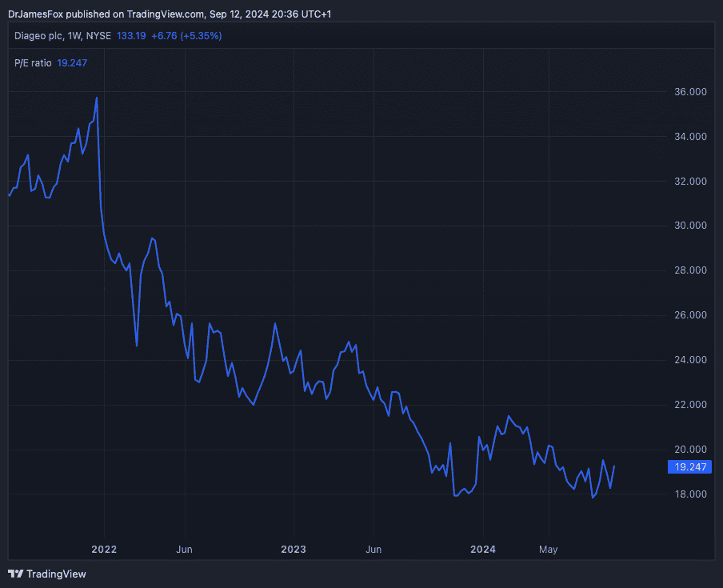The width and height of the screenshot is (723, 588).
Task: Click the 30.000 label on price scale
Action: (690, 226)
